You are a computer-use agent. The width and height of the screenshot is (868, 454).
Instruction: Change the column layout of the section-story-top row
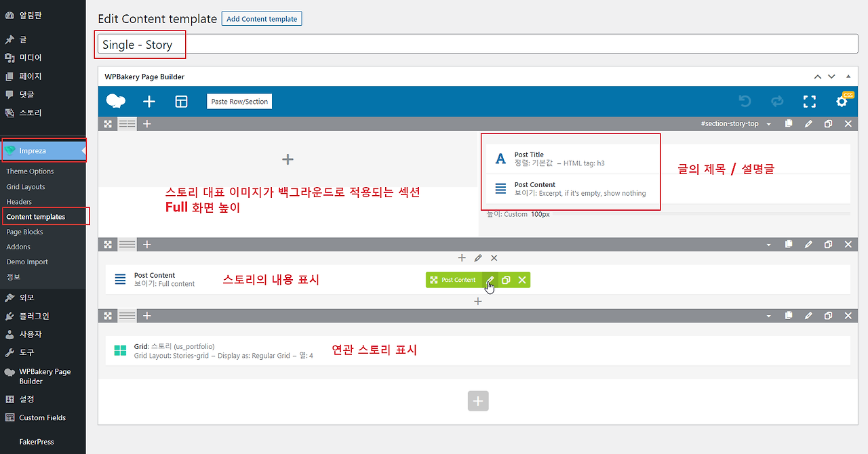(x=127, y=124)
